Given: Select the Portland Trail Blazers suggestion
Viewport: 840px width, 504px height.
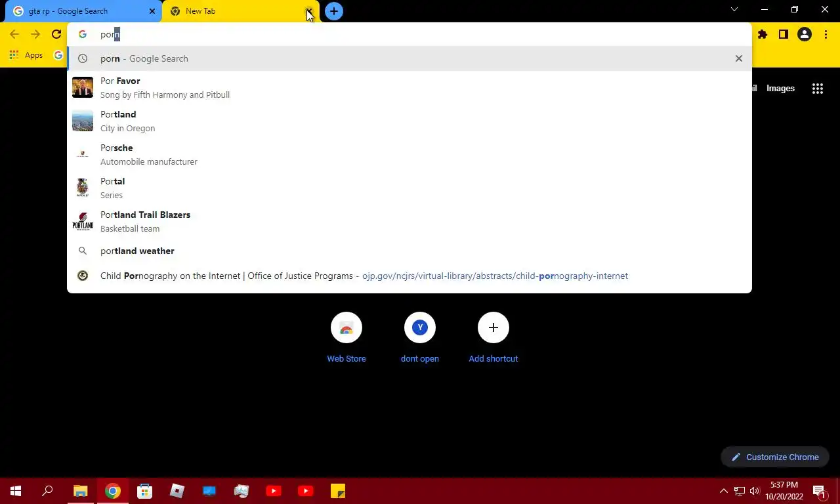Looking at the screenshot, I should [409, 221].
